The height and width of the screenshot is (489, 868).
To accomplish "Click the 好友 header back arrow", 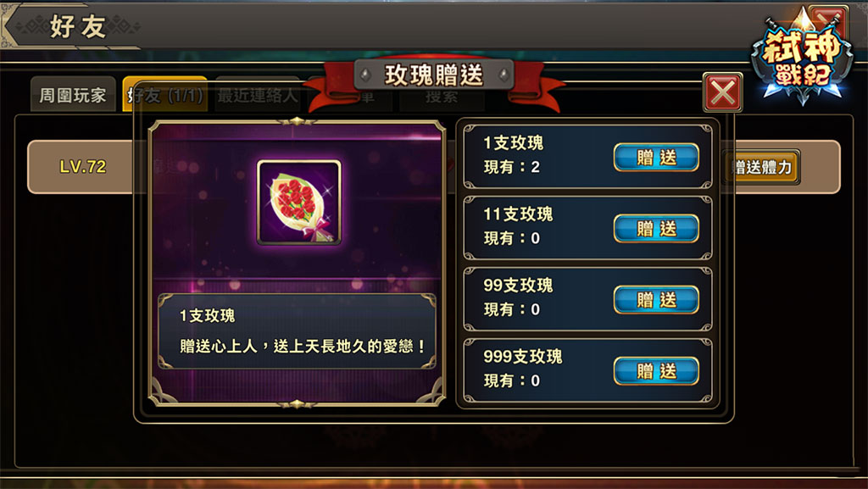I will pyautogui.click(x=12, y=25).
